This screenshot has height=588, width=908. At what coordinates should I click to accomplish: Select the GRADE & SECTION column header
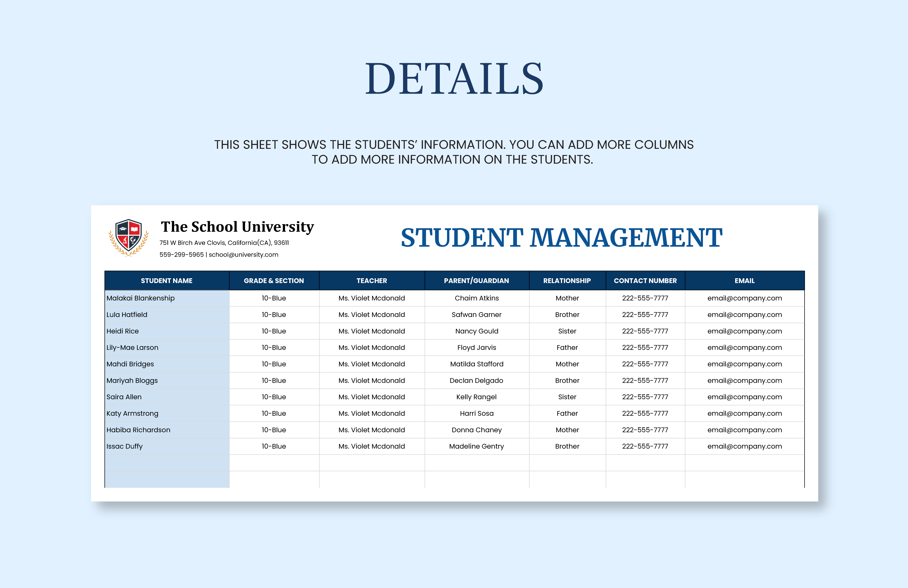[x=274, y=281]
